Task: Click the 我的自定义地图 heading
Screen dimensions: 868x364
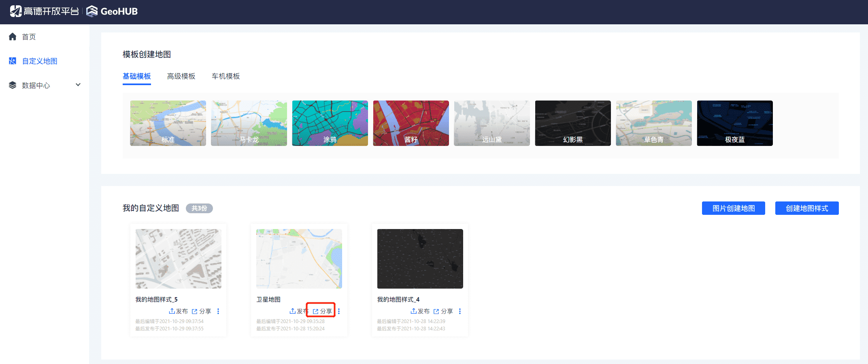Action: (151, 208)
